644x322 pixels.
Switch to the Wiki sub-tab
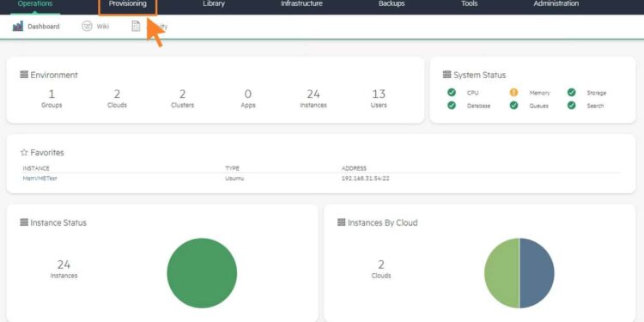[103, 27]
